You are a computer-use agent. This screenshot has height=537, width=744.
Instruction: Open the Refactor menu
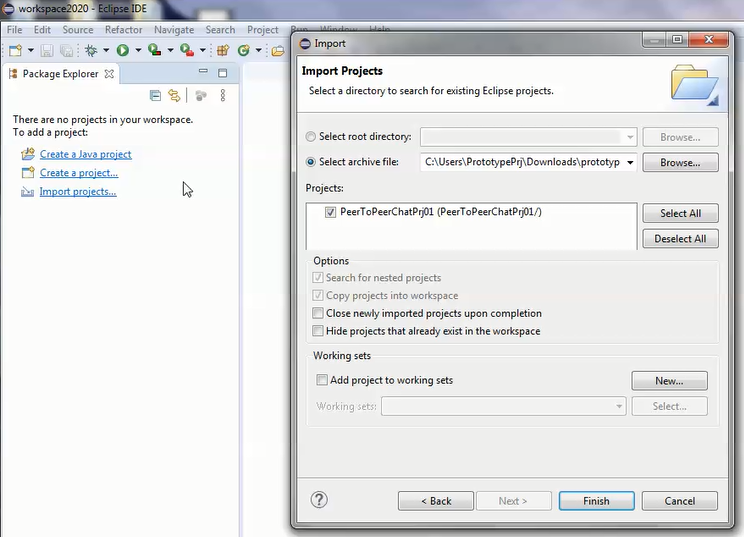tap(123, 29)
